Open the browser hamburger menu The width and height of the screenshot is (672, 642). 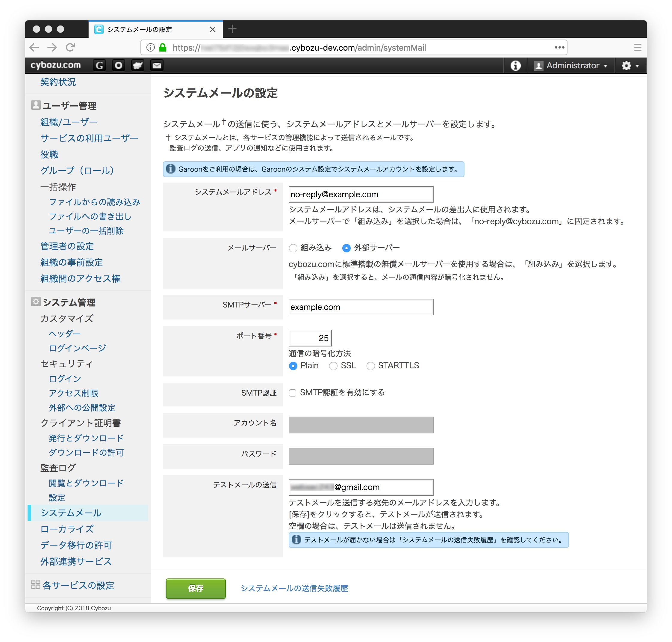point(638,48)
